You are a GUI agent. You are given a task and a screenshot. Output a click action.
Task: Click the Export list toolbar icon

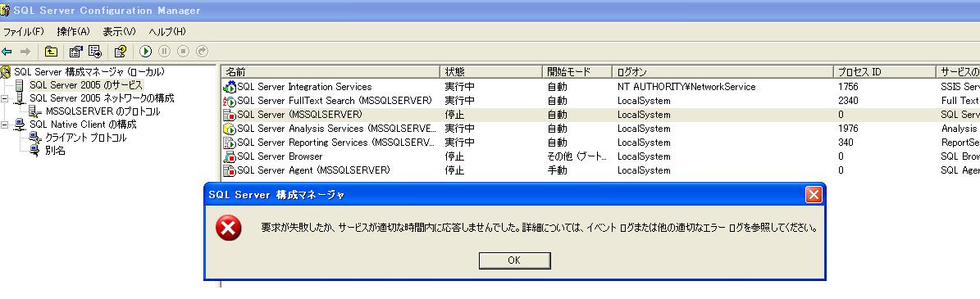point(94,51)
